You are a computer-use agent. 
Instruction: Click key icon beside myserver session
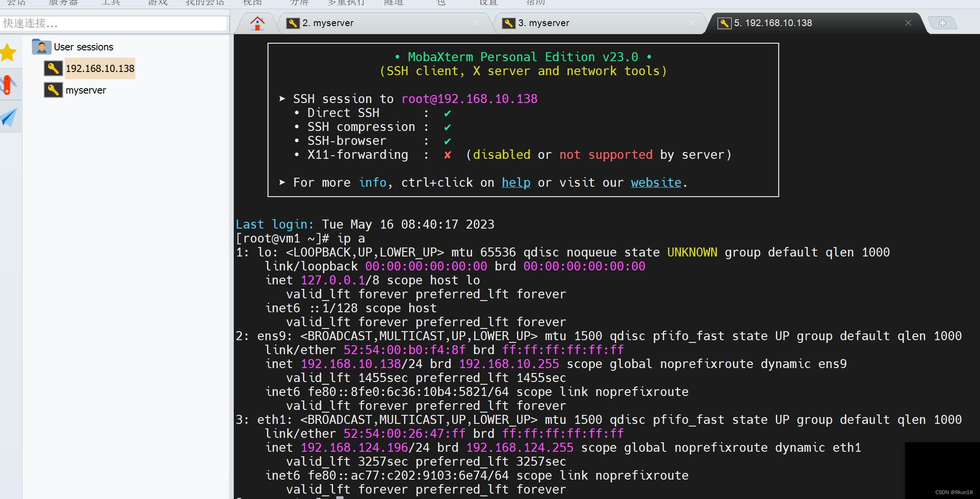pyautogui.click(x=53, y=90)
